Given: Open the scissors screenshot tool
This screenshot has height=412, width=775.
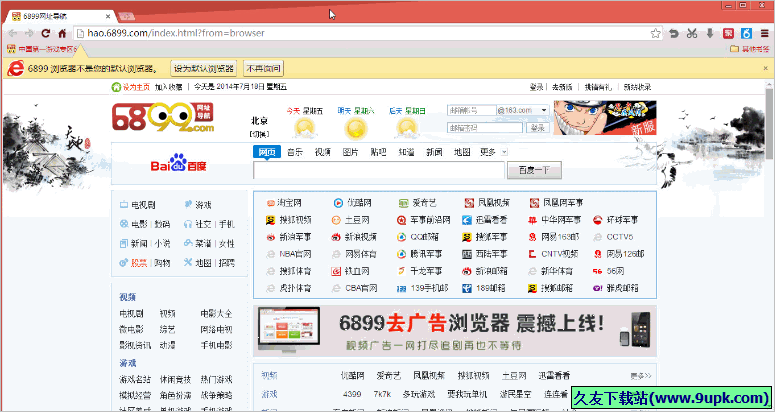Looking at the screenshot, I should click(691, 34).
